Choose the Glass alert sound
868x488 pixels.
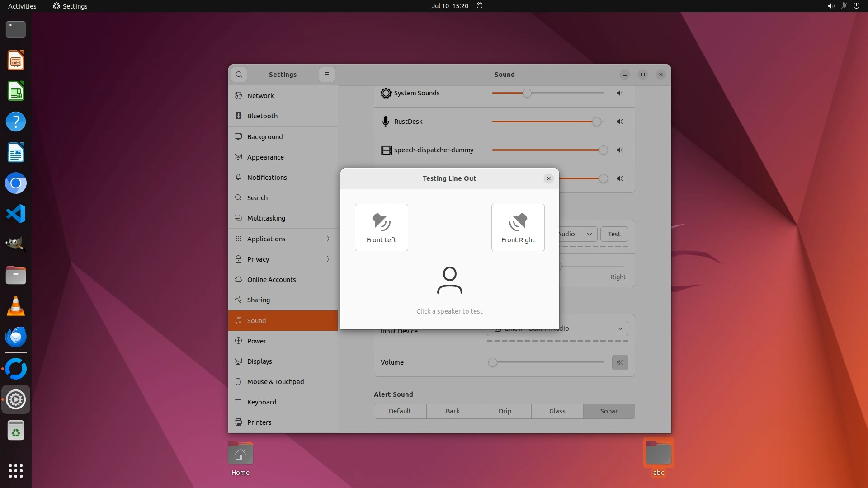click(x=557, y=411)
